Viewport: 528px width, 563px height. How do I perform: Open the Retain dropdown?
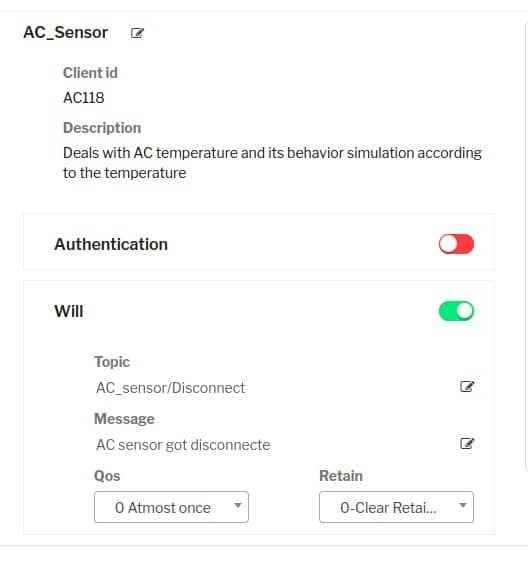coord(396,507)
